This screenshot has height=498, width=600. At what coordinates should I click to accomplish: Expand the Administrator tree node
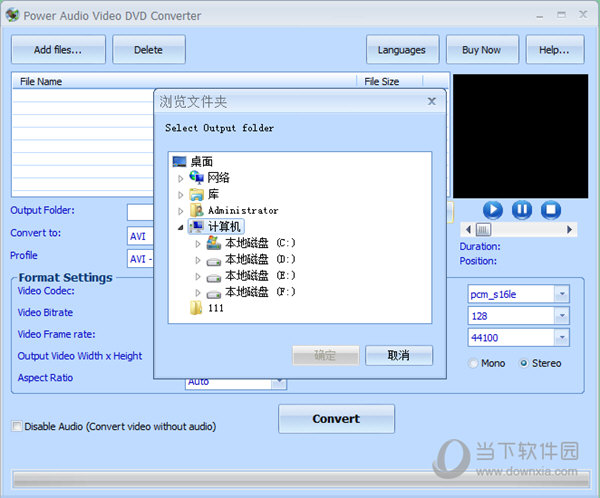[x=181, y=211]
